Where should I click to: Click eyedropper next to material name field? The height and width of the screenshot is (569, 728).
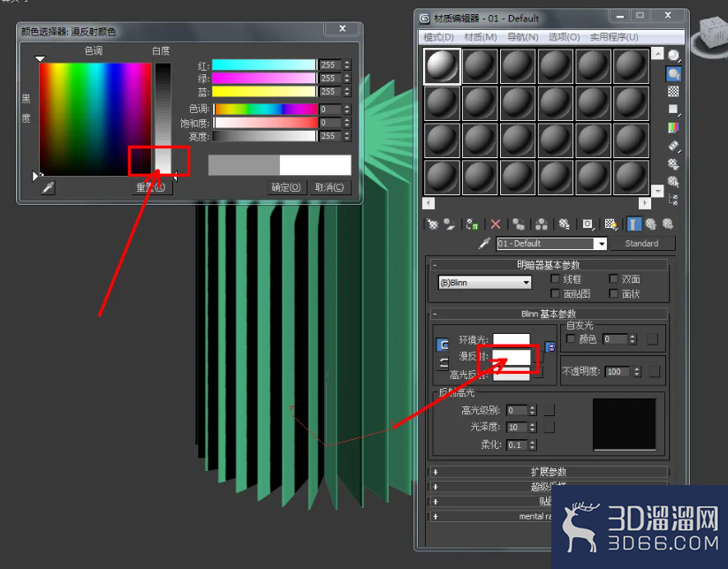click(485, 243)
